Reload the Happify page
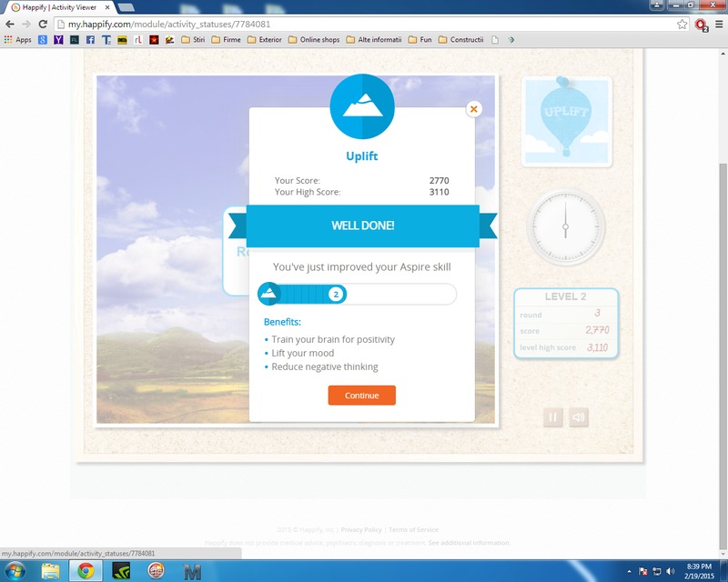 point(43,25)
